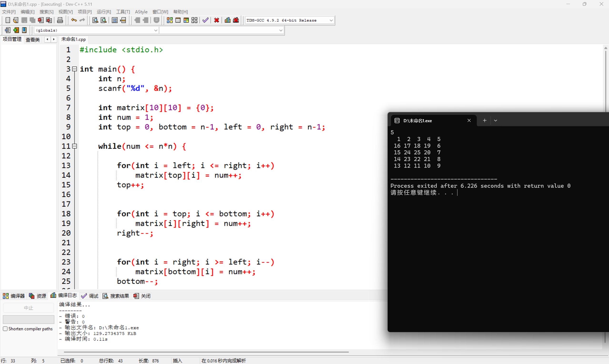Screen dimensions: 609x364
Task: Click the profile analysis bar chart icon
Action: tap(227, 20)
